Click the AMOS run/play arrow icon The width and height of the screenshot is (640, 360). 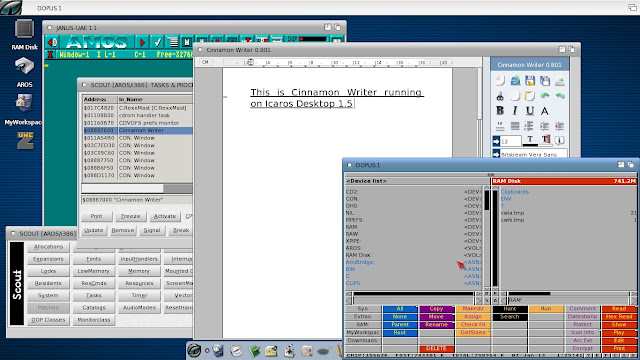click(142, 42)
